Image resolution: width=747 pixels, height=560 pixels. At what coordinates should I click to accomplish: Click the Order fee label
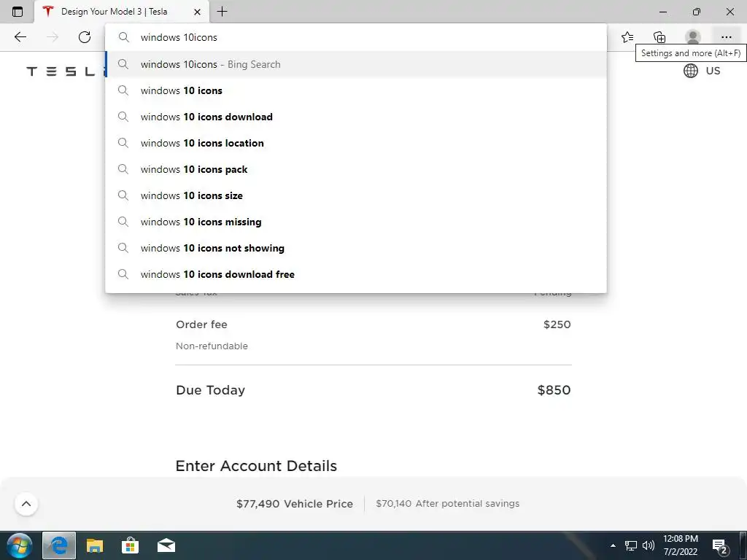(x=201, y=324)
